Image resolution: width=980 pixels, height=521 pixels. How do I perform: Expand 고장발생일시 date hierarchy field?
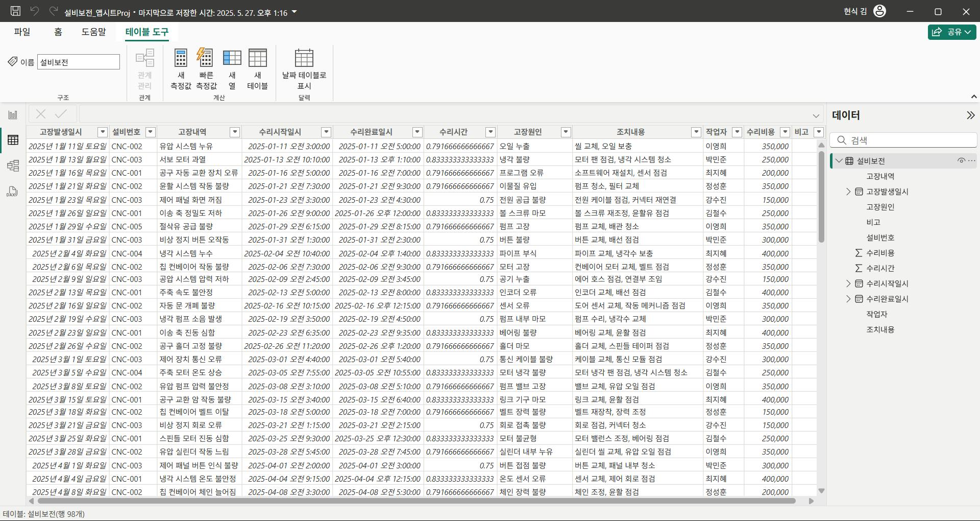848,192
